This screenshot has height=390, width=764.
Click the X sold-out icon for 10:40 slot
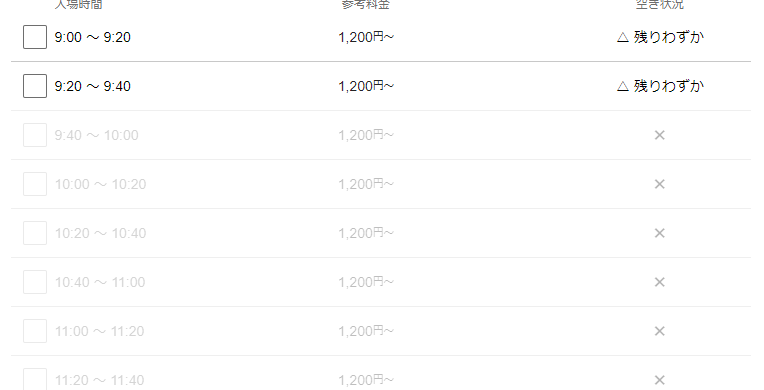[660, 282]
